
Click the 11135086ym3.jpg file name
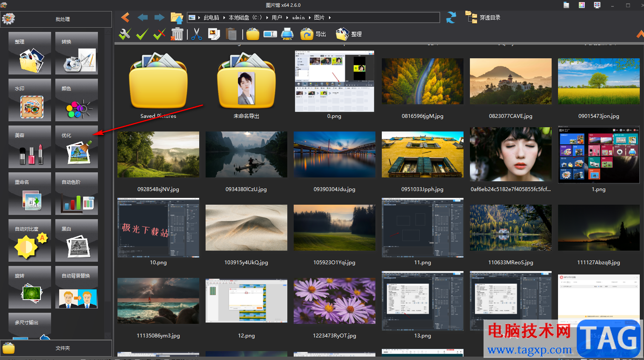coord(158,336)
